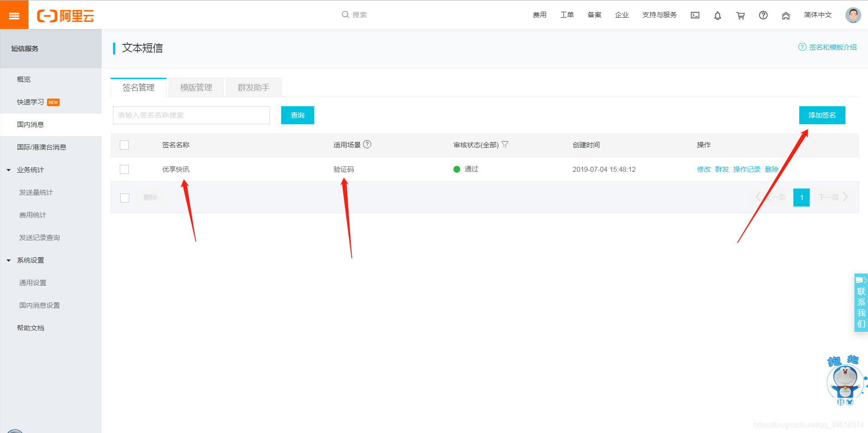Open the 企业 top menu
868x433 pixels.
[x=622, y=14]
